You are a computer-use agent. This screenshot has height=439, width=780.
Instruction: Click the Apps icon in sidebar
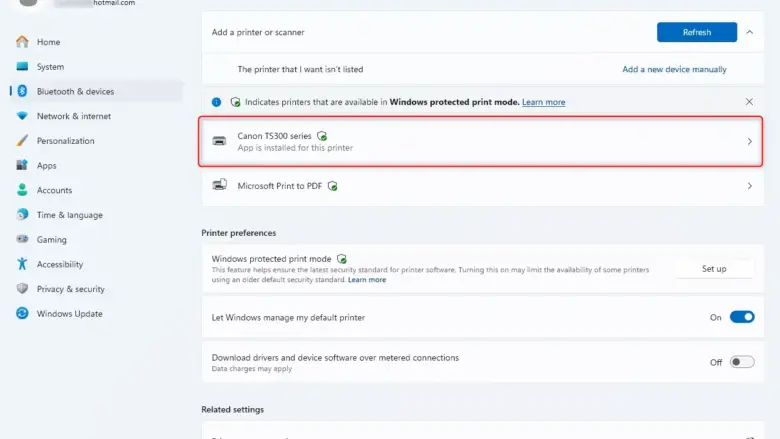22,165
